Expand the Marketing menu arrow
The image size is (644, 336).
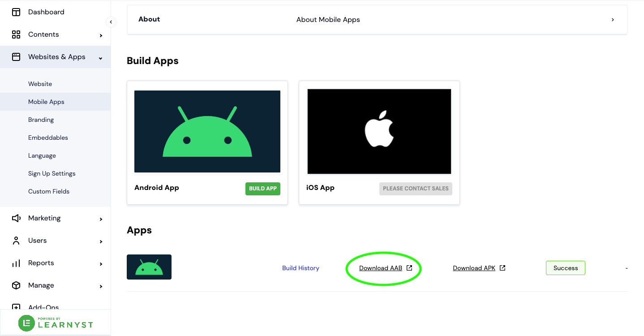coord(101,219)
